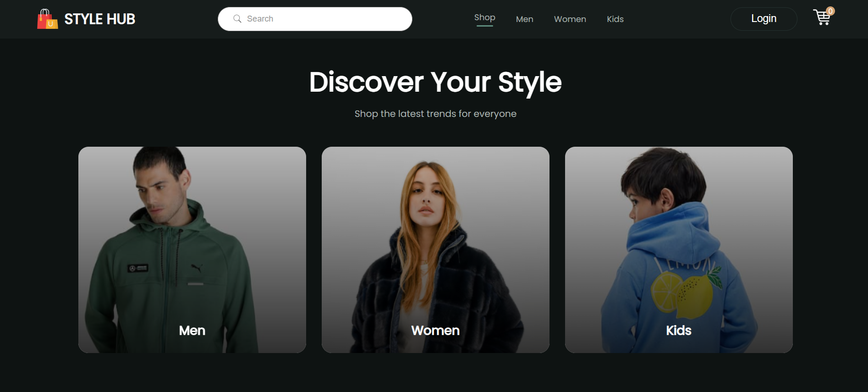Click the magnifying glass search icon
Viewport: 868px width, 392px height.
[237, 19]
